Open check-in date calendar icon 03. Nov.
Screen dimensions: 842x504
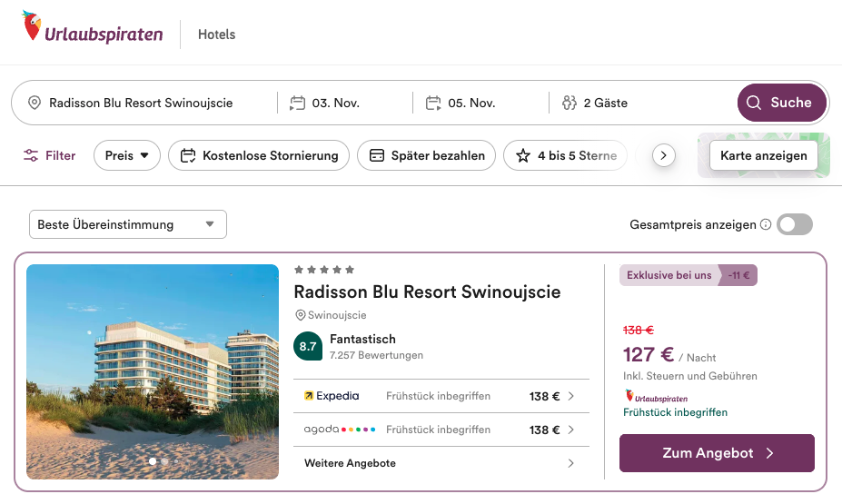pyautogui.click(x=297, y=103)
